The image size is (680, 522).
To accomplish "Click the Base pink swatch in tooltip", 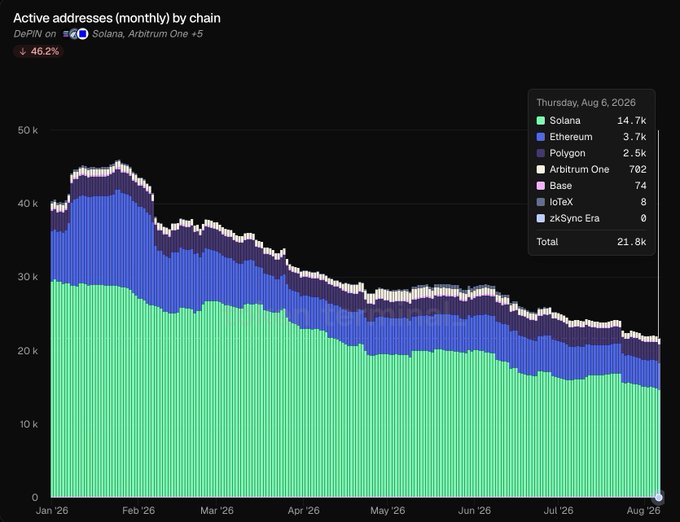I will tap(540, 186).
